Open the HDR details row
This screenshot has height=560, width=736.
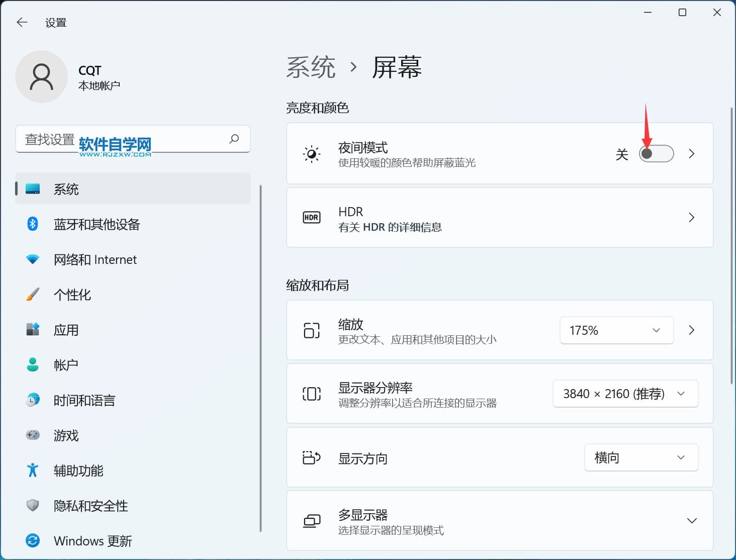(499, 218)
